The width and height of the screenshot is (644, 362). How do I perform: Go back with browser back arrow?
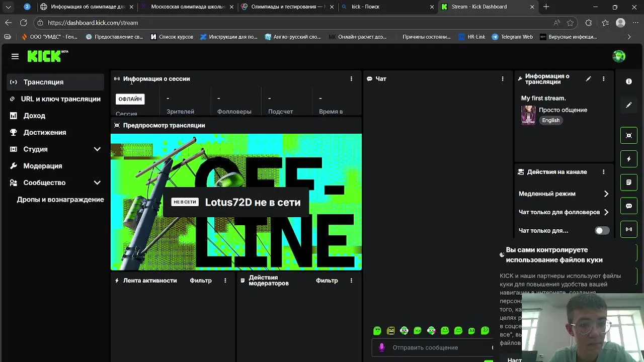8,23
